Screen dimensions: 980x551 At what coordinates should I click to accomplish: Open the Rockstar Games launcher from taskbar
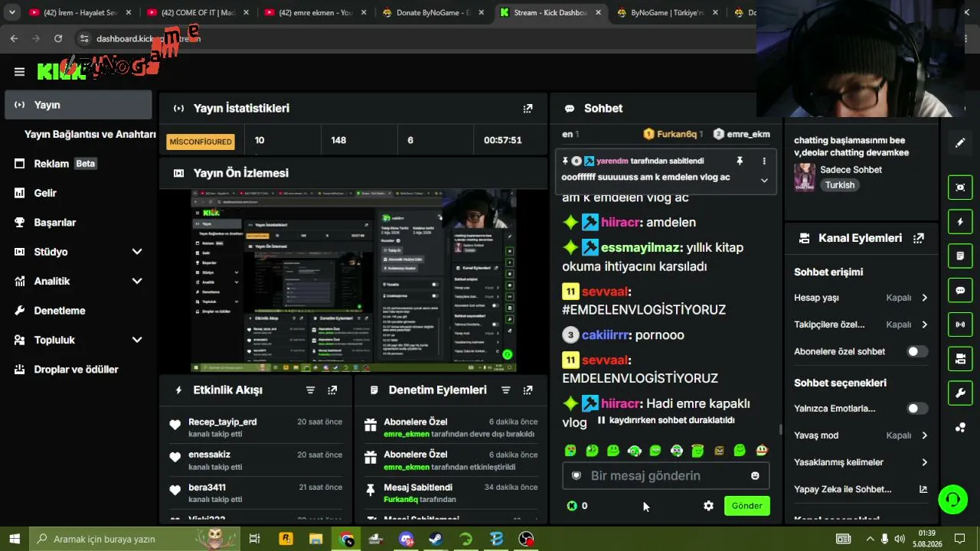pos(286,539)
